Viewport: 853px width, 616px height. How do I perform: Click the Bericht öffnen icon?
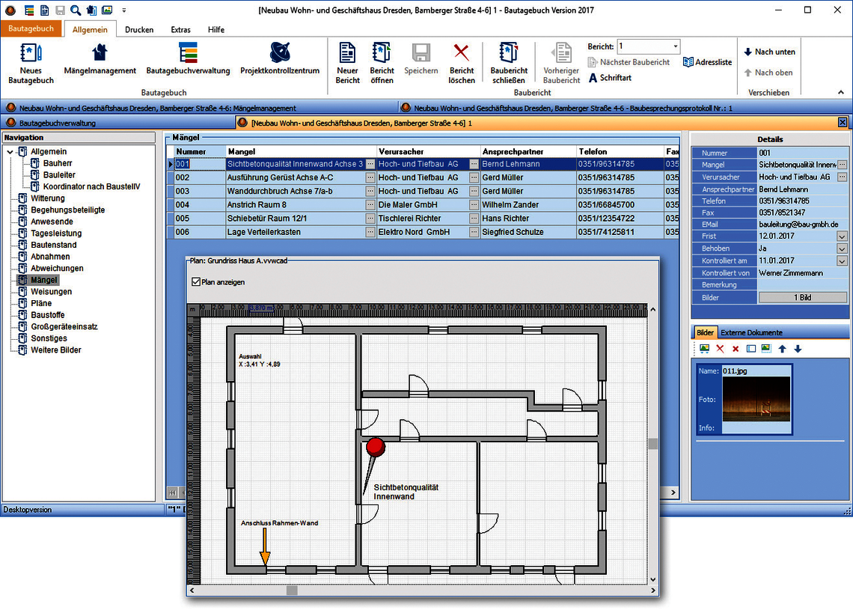382,53
